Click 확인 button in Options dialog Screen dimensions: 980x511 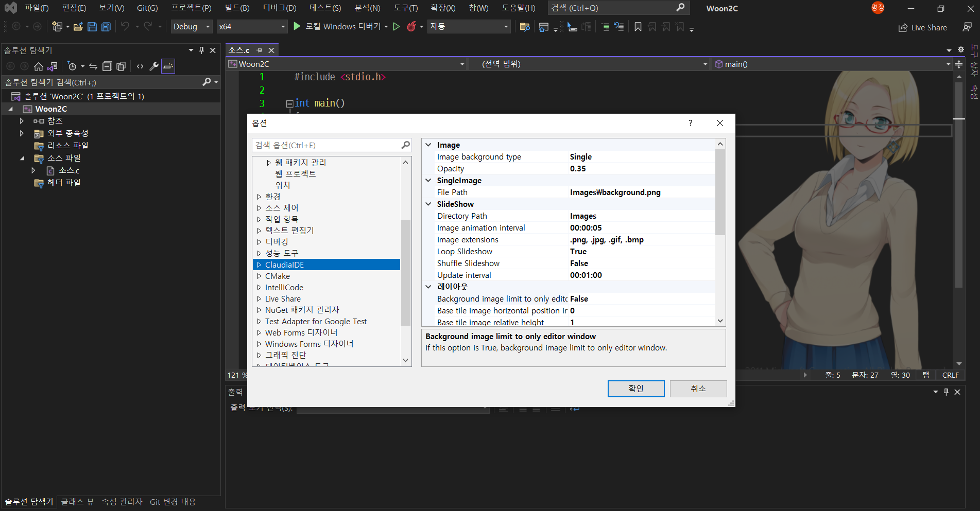point(636,389)
